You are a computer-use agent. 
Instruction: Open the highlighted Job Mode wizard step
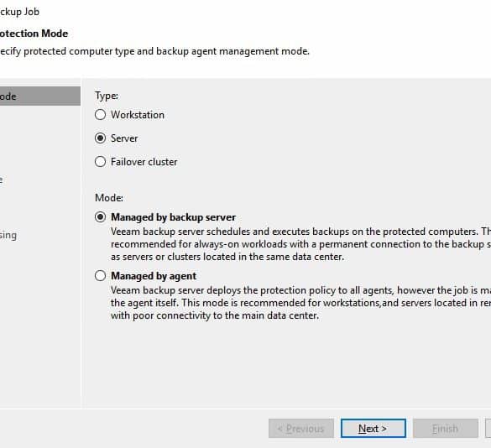click(x=40, y=96)
